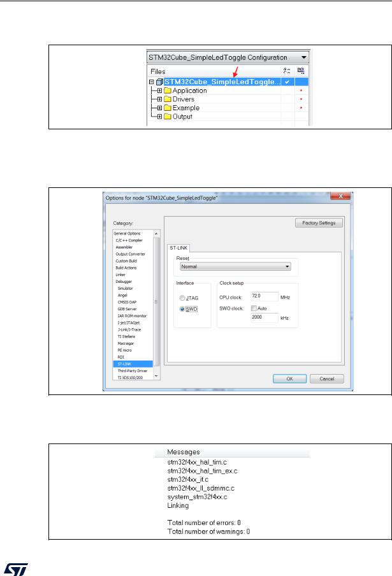Select Assembler category
392x576 pixels.
[124, 247]
